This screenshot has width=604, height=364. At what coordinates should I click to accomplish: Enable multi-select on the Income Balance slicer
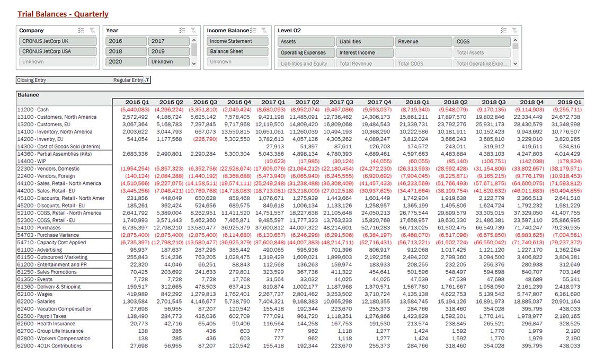[253, 30]
